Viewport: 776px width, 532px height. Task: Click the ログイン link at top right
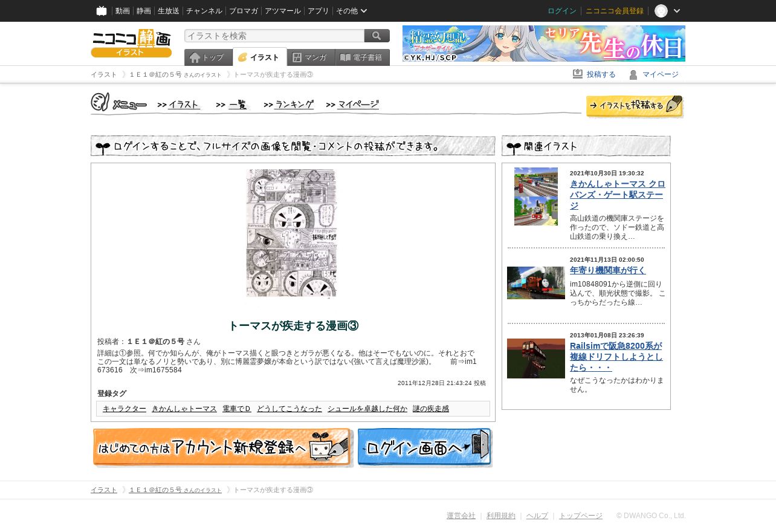562,11
